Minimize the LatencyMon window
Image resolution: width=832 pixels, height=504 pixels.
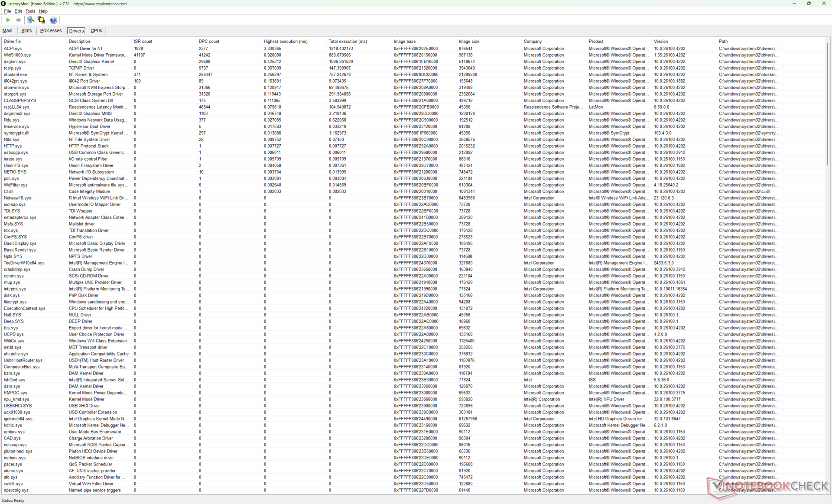pos(794,3)
